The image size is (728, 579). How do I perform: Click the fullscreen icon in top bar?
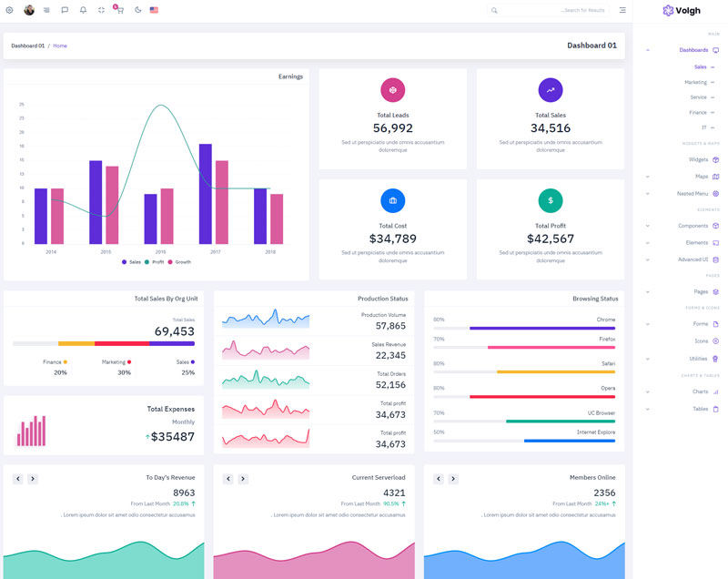coord(101,10)
